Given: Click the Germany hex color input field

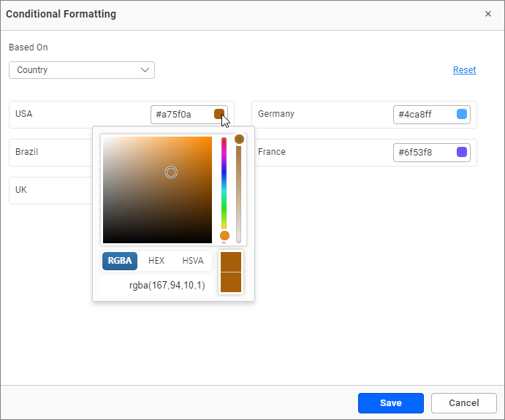Looking at the screenshot, I should click(422, 115).
